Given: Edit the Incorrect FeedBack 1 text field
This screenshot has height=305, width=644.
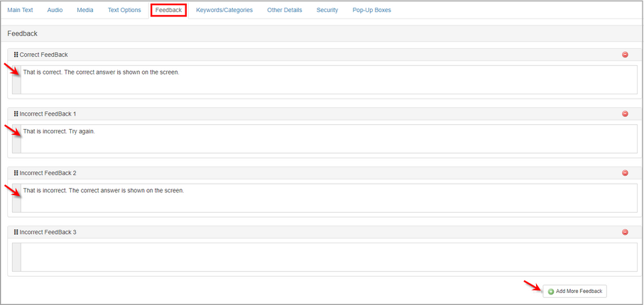Looking at the screenshot, I should click(x=327, y=139).
